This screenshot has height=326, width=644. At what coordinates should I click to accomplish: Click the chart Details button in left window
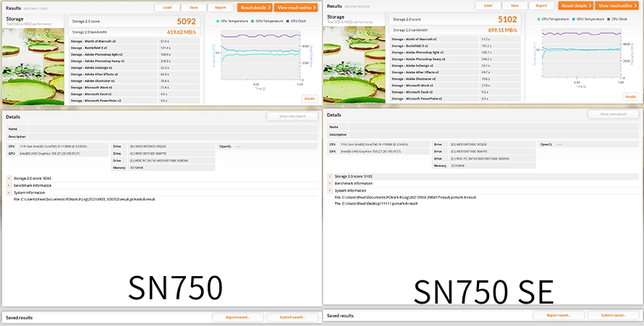[x=310, y=98]
